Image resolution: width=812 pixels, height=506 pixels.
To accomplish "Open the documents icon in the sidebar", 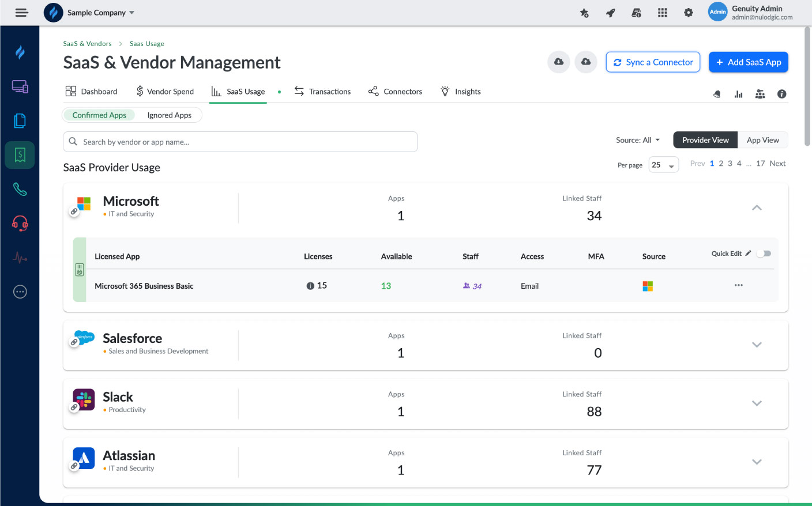I will 20,120.
